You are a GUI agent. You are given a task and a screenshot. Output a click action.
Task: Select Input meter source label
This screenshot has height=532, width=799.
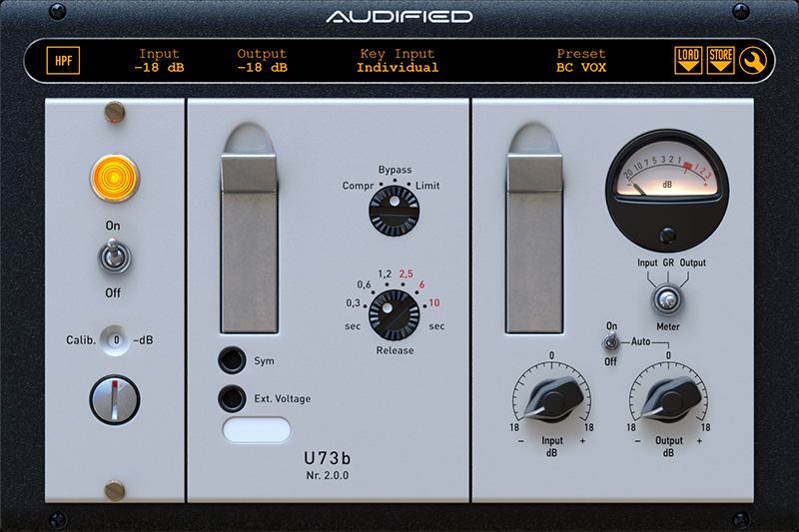coord(647,263)
